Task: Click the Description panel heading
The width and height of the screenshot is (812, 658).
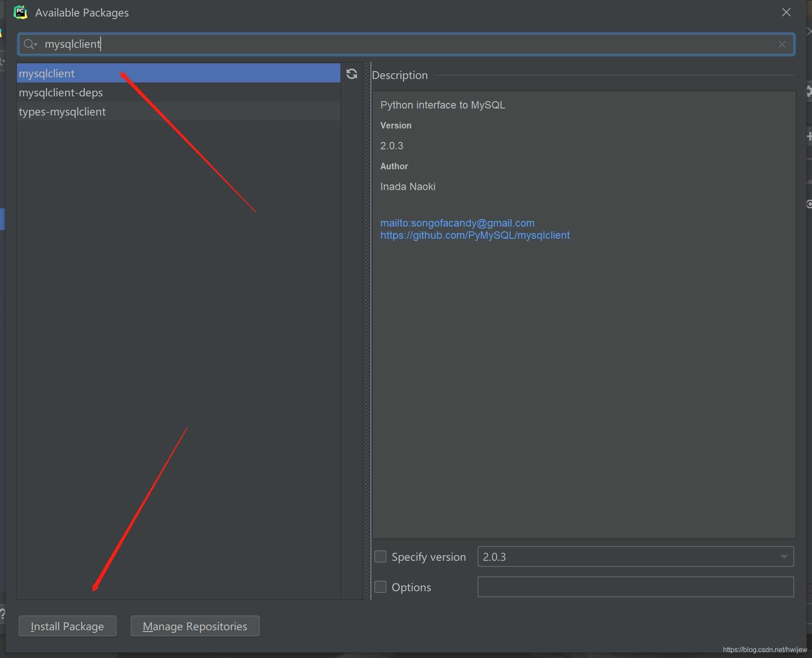Action: 399,75
